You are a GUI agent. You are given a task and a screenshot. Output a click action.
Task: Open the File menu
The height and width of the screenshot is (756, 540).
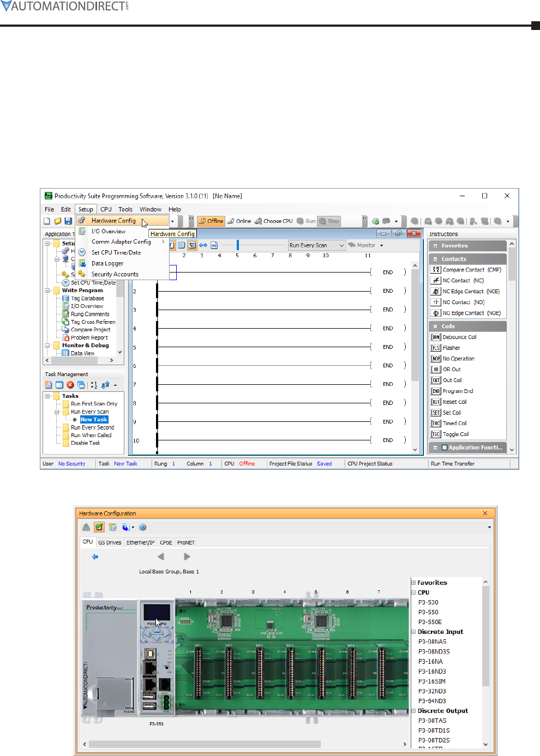(x=49, y=209)
